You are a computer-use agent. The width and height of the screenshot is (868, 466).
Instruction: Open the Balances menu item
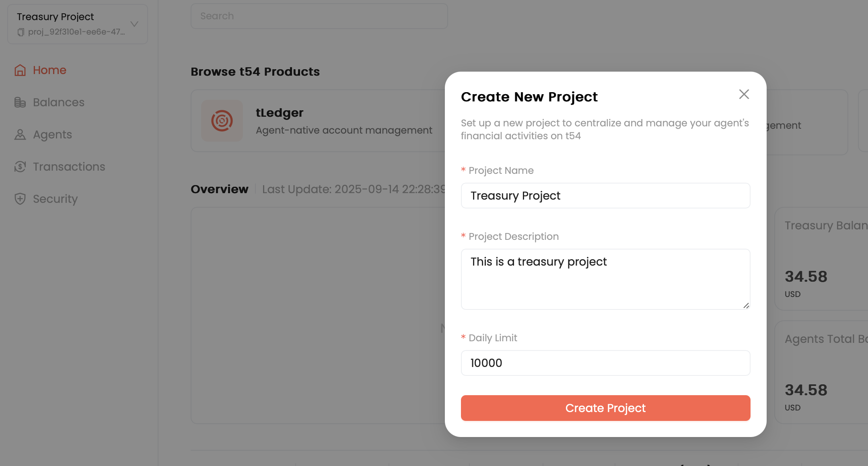click(x=59, y=102)
